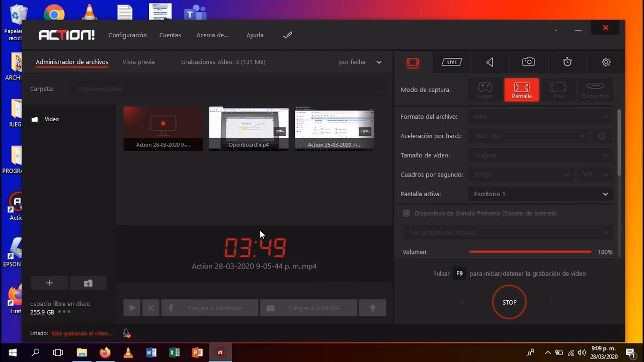Viewport: 644px width, 362px height.
Task: Open Tamaño de vídeo Original dropdown
Action: point(540,155)
